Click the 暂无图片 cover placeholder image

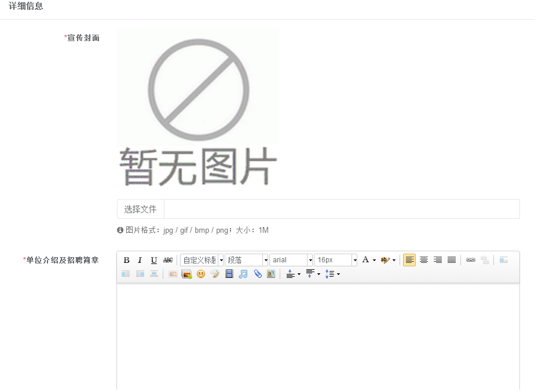click(x=197, y=107)
